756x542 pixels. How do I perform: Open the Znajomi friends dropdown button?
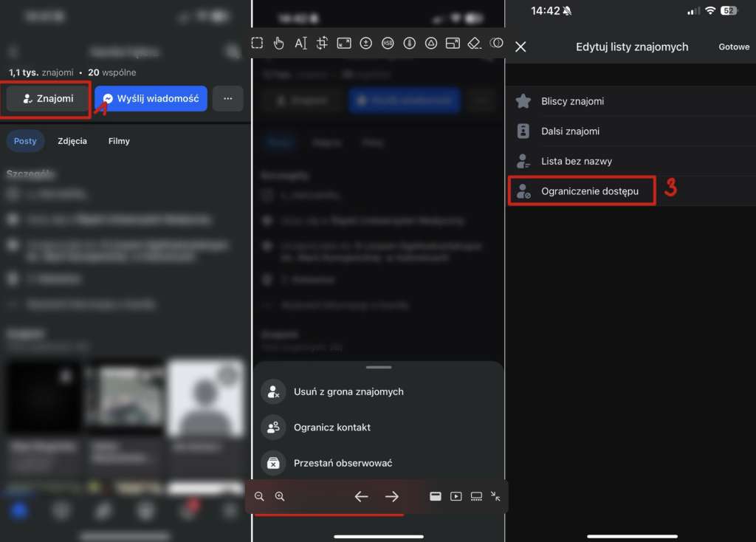point(48,98)
